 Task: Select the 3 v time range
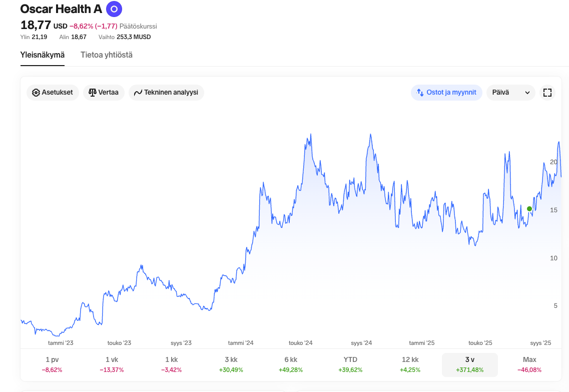point(470,364)
